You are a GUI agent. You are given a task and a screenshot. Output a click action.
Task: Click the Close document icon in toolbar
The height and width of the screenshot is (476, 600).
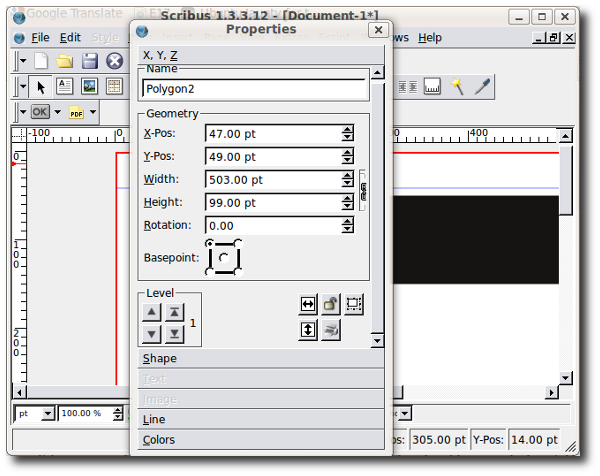coord(114,61)
